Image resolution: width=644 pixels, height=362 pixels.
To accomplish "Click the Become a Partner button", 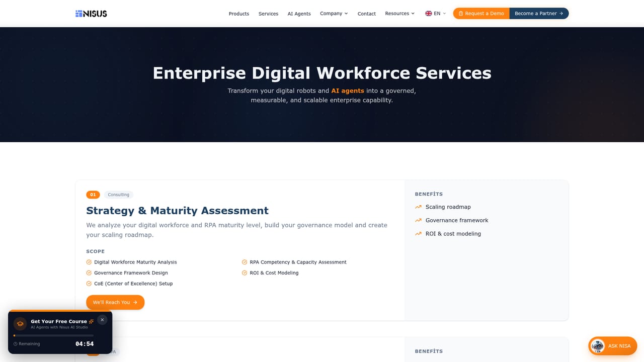I will coord(539,14).
